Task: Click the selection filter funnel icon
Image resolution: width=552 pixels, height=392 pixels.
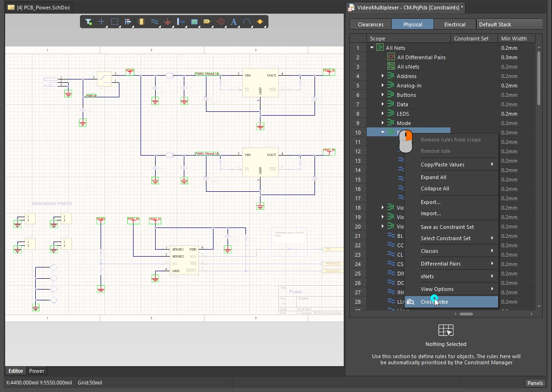Action: [x=88, y=22]
